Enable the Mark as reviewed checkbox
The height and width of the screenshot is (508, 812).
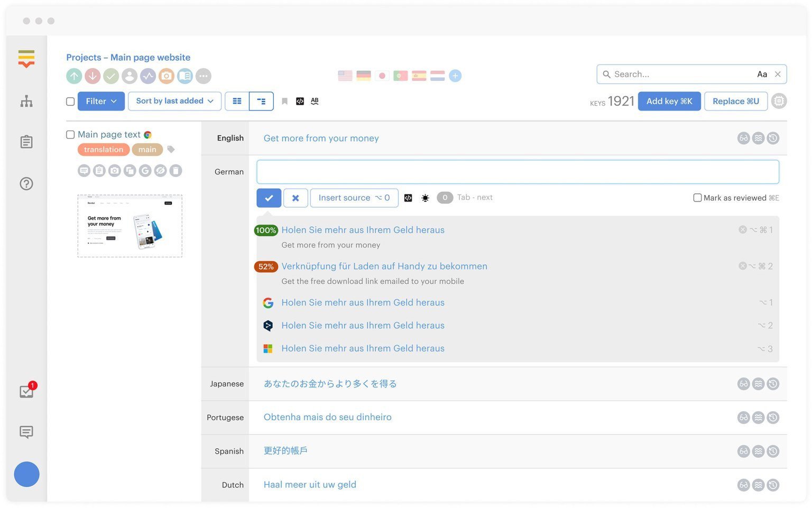[697, 198]
